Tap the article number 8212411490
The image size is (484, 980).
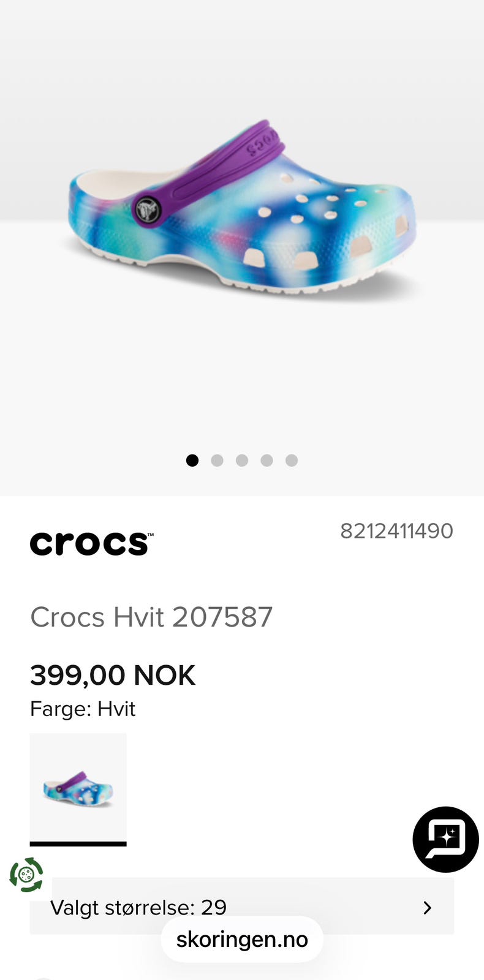[x=396, y=530]
